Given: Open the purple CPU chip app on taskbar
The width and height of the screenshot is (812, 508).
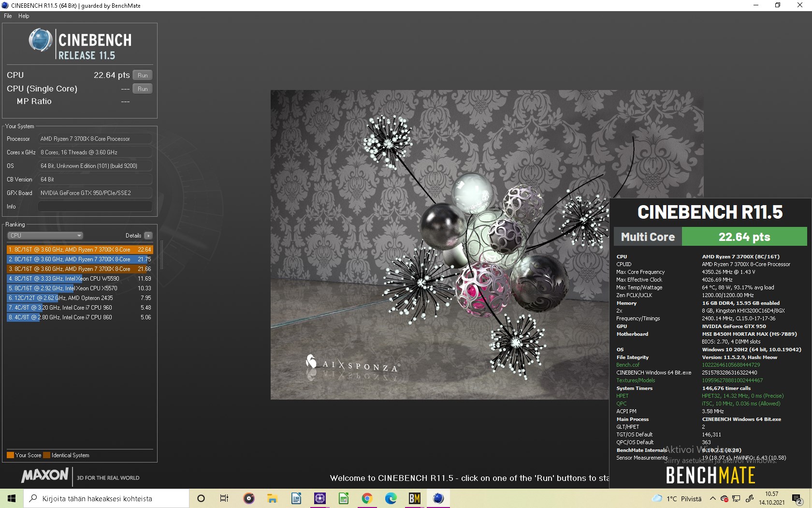Looking at the screenshot, I should 320,498.
